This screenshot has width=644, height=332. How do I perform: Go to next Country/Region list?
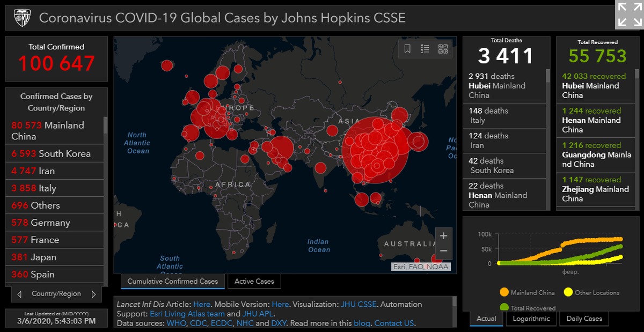[x=93, y=294]
